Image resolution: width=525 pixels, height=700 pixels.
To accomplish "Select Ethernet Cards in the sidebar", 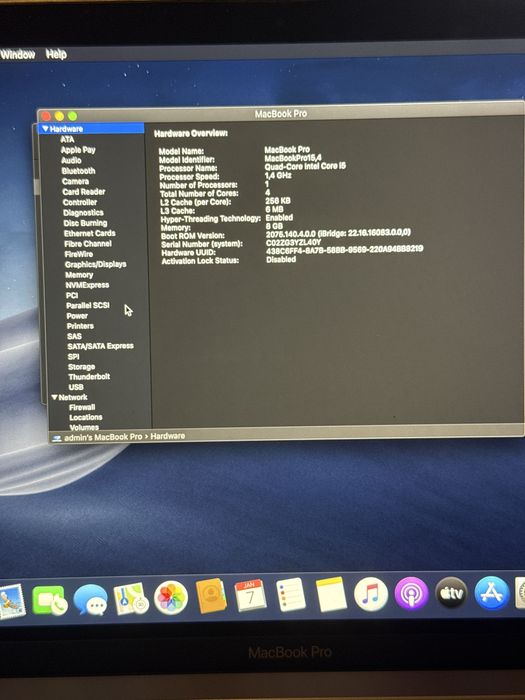I will coord(90,233).
